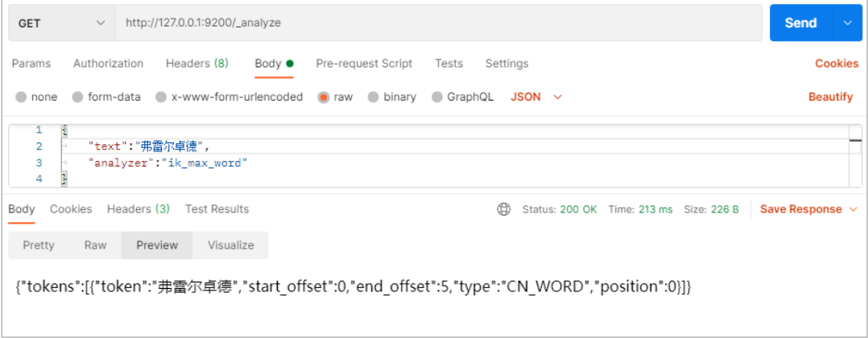Viewport: 868px width, 338px height.
Task: Switch to the Params tab
Action: (31, 64)
